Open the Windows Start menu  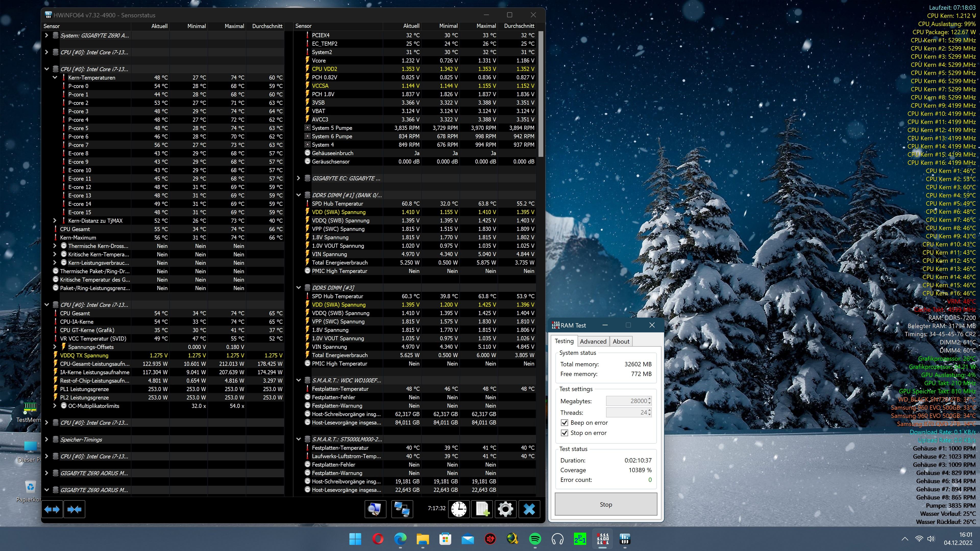[355, 539]
